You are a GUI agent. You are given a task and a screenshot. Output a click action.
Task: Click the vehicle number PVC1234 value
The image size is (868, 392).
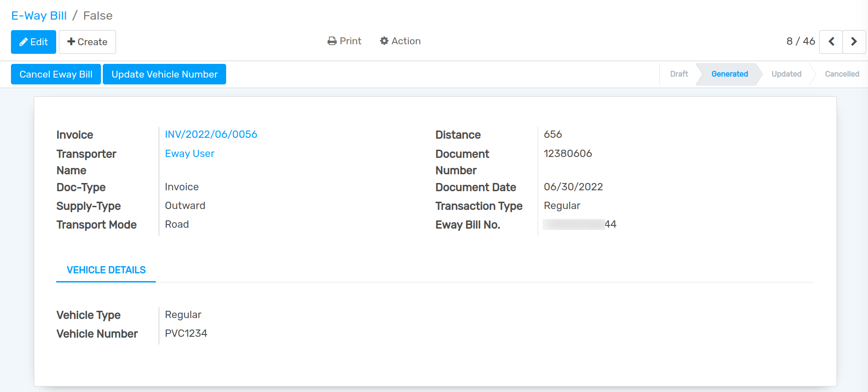click(x=186, y=334)
